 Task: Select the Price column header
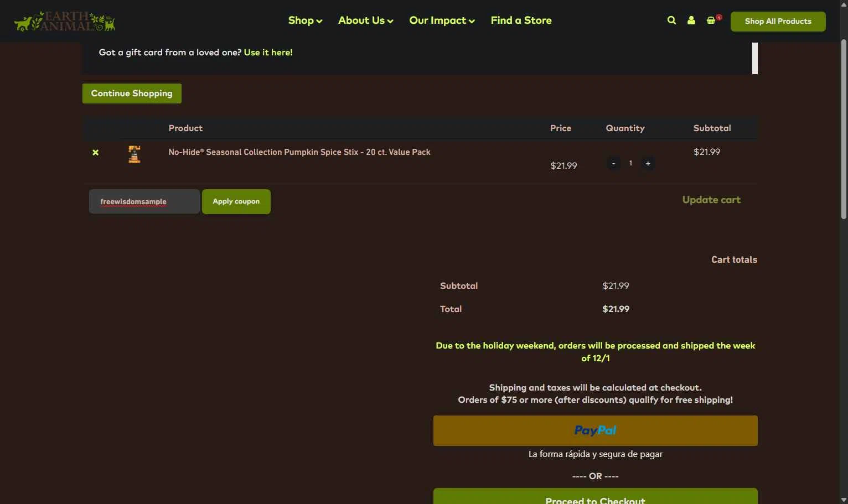click(561, 128)
